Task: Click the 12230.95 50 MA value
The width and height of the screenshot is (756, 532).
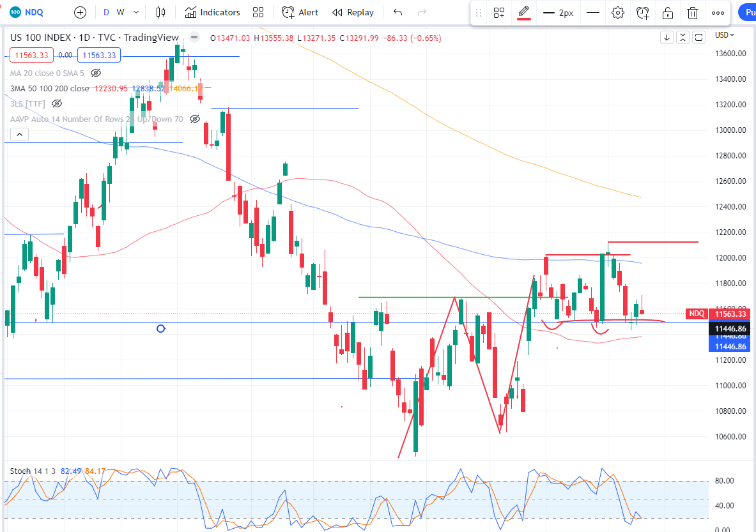Action: click(111, 89)
